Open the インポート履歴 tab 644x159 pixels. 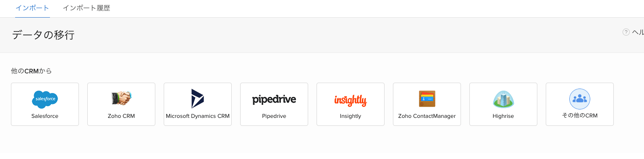click(x=86, y=8)
